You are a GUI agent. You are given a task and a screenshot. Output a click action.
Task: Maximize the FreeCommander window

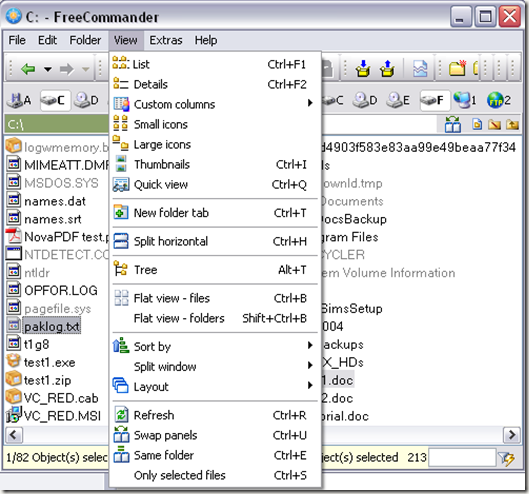(485, 16)
